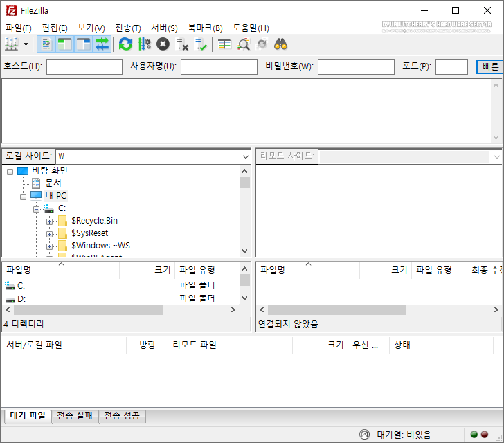Click queue status icon in status bar
Viewport: 504px width, 443px height.
pos(364,435)
